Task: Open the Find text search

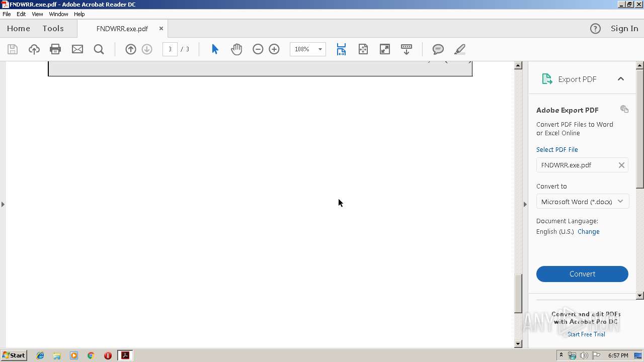Action: click(x=99, y=49)
